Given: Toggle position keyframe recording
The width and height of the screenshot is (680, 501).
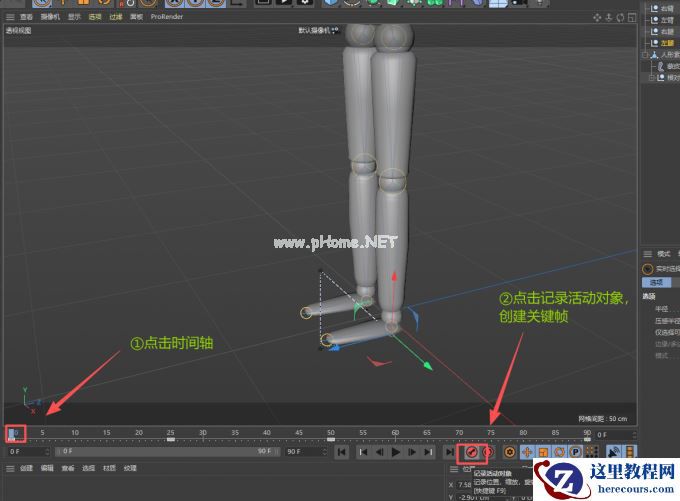Looking at the screenshot, I should pos(527,452).
